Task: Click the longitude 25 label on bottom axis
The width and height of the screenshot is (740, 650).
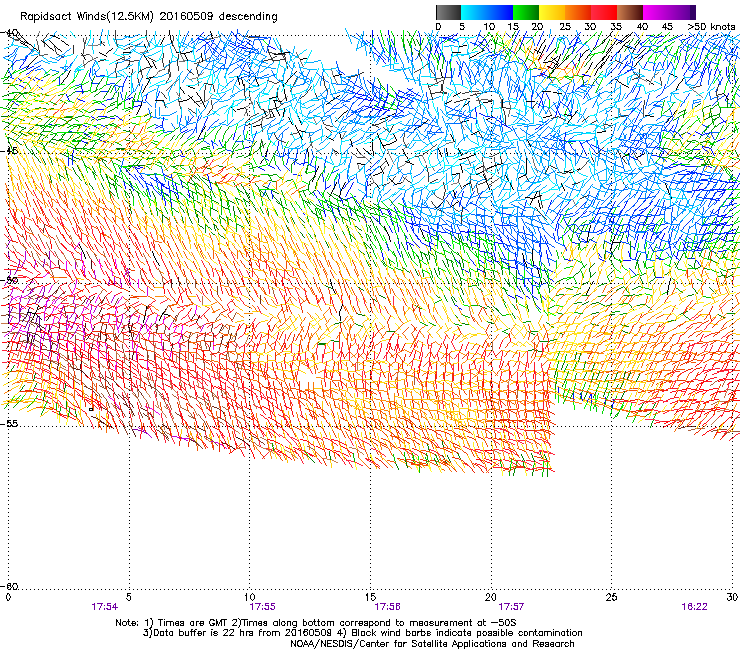Action: [611, 598]
